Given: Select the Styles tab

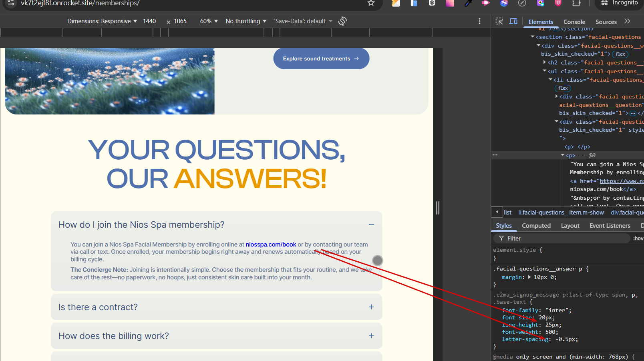Looking at the screenshot, I should pos(504,226).
